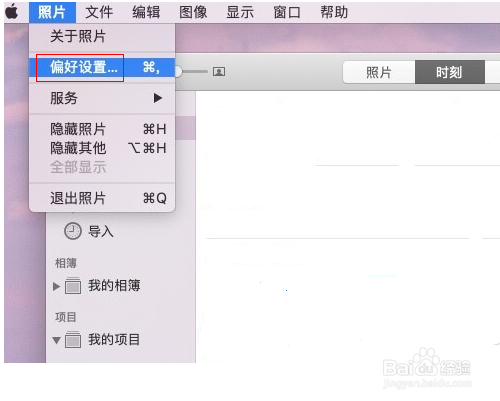Click the 我的相簿 folder icon
The image size is (500, 401).
[x=73, y=286]
